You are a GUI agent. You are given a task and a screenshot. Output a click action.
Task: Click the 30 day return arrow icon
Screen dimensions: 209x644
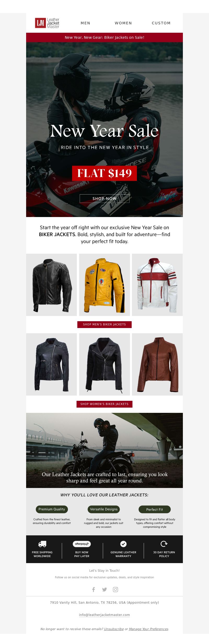click(164, 544)
